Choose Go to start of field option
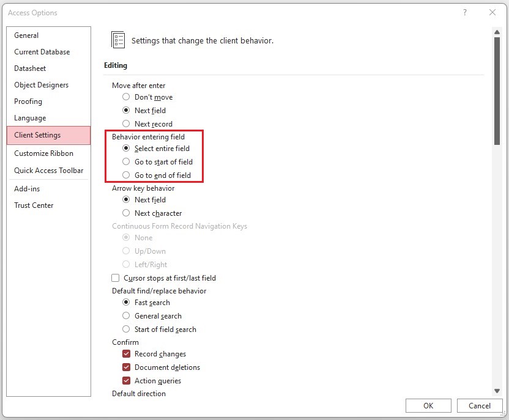The width and height of the screenshot is (509, 420). click(x=126, y=162)
